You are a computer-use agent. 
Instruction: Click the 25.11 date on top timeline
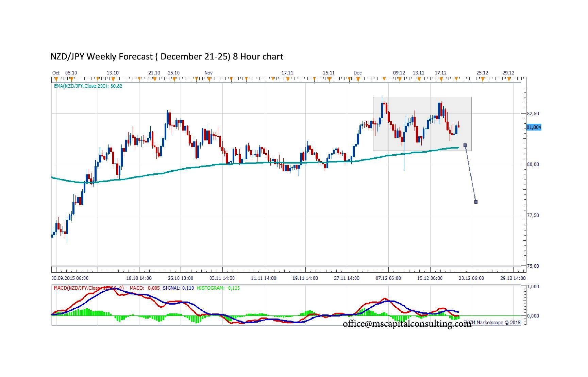329,73
